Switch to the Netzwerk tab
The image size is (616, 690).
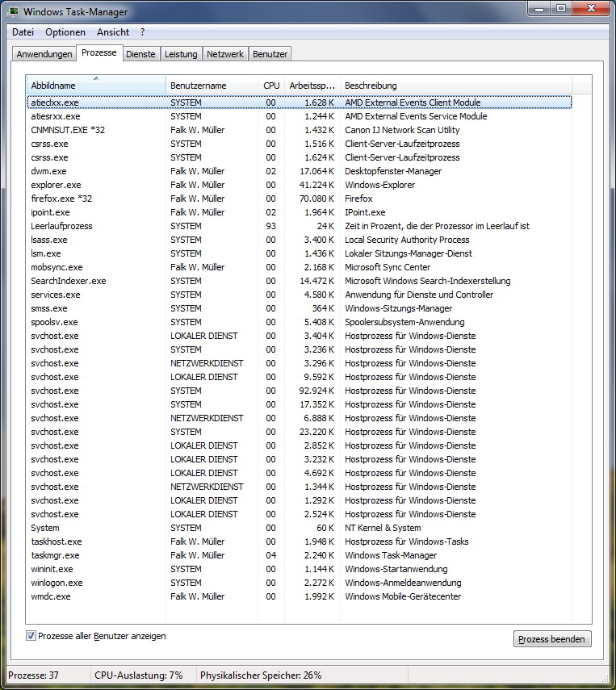pos(225,54)
